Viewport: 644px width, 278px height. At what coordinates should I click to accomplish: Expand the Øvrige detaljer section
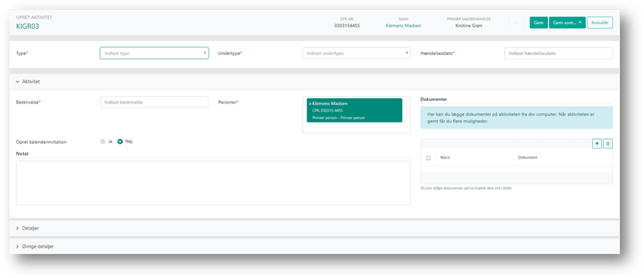[18, 246]
